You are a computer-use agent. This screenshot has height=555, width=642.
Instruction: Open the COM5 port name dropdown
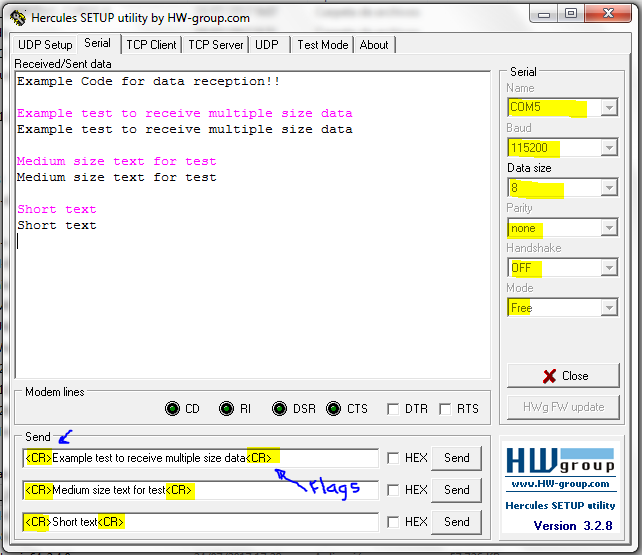coord(609,108)
